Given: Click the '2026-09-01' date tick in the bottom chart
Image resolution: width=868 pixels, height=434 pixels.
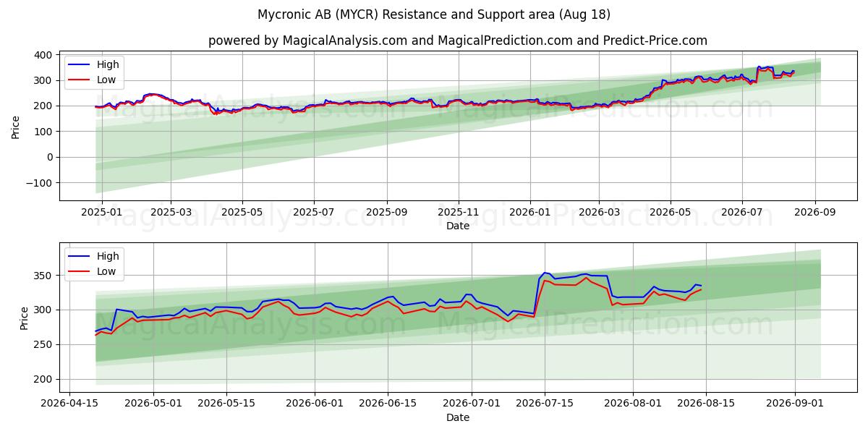Looking at the screenshot, I should pos(795,404).
